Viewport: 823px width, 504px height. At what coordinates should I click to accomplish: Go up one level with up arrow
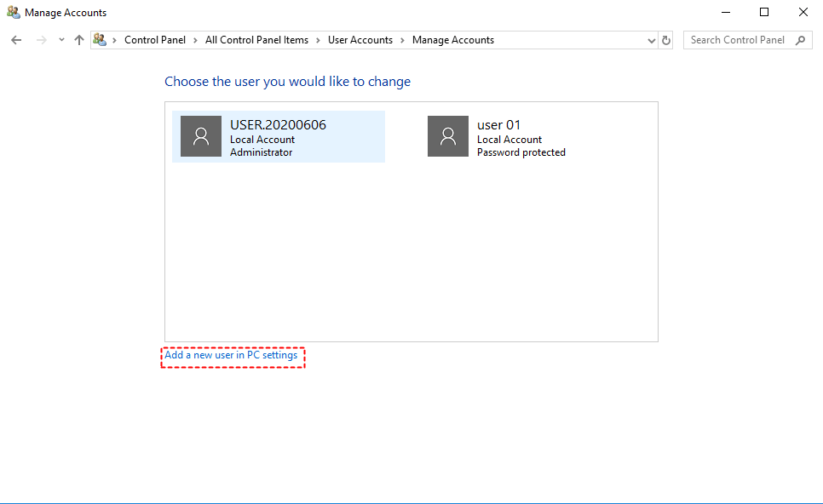[x=78, y=40]
